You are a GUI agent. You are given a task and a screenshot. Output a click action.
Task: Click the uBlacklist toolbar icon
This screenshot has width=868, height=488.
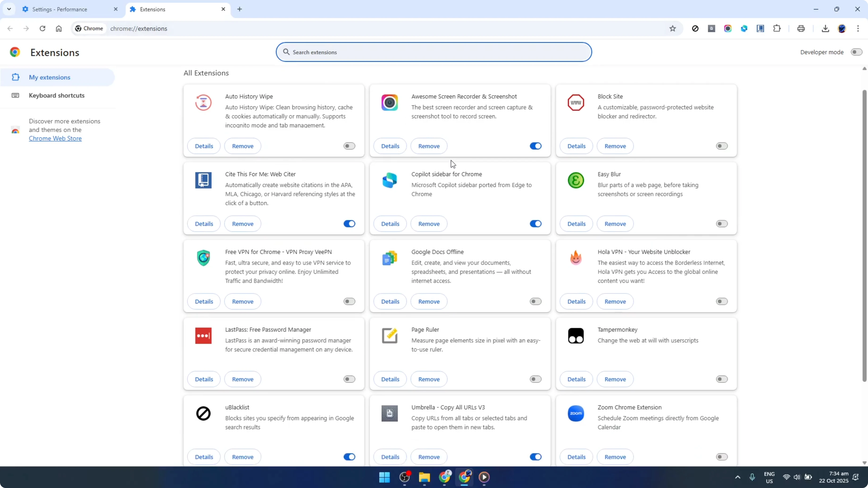click(x=695, y=29)
